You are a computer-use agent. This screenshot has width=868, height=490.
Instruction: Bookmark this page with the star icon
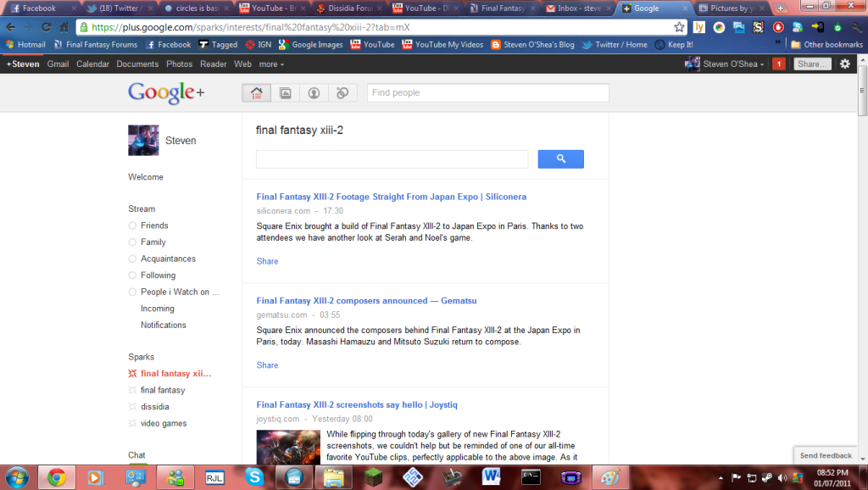coord(678,26)
